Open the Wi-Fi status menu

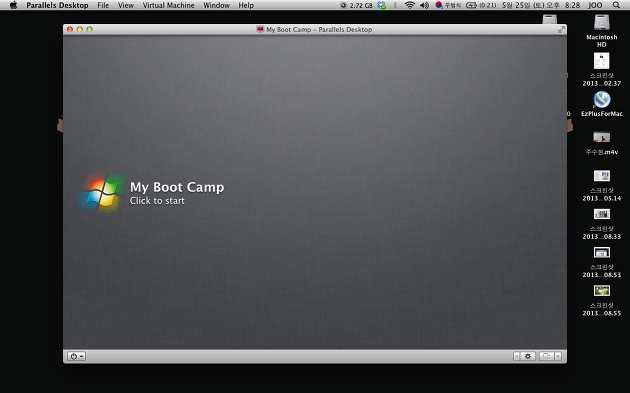click(x=410, y=5)
